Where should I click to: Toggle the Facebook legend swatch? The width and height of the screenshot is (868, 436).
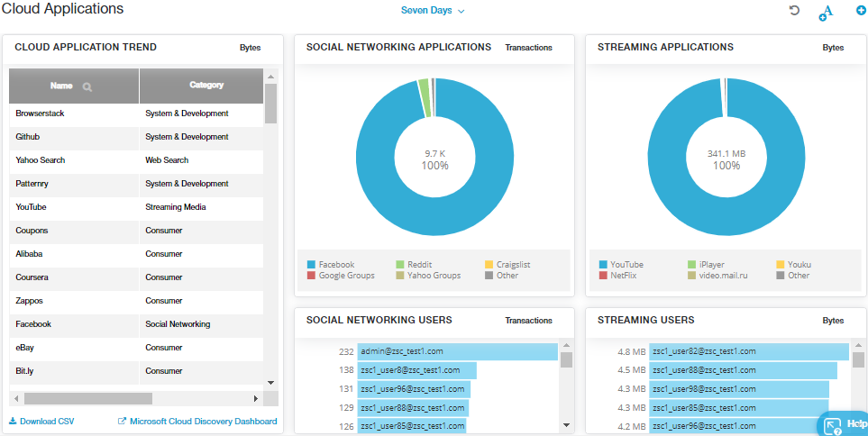pyautogui.click(x=311, y=265)
